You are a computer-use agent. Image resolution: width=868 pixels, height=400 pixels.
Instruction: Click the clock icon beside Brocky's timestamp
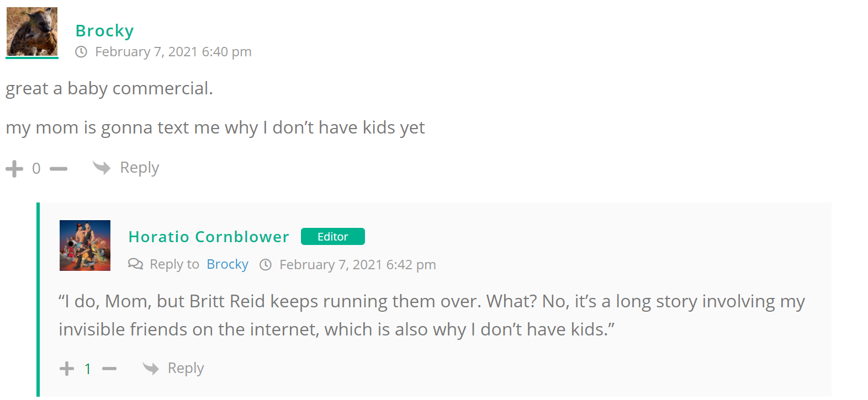81,52
